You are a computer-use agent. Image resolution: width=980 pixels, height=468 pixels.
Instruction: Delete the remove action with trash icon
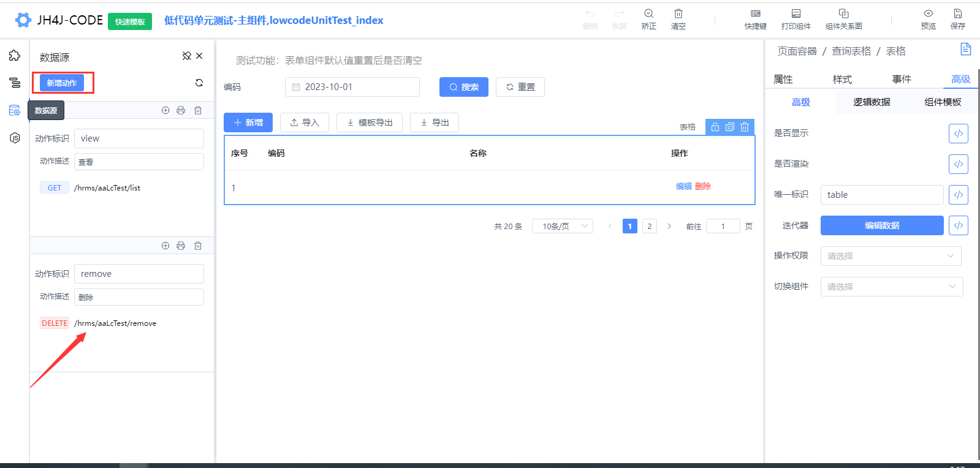coord(198,246)
